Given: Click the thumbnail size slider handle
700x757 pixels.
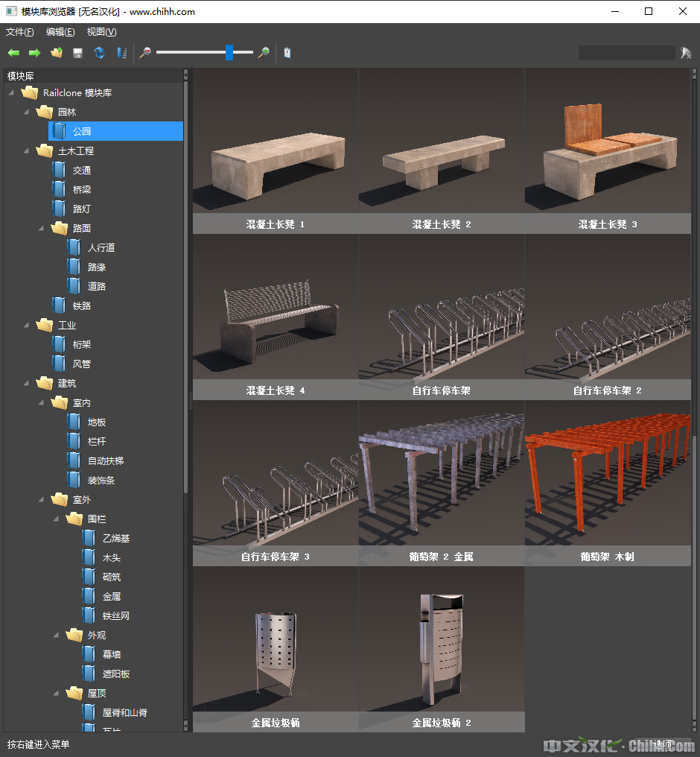Looking at the screenshot, I should [x=229, y=52].
